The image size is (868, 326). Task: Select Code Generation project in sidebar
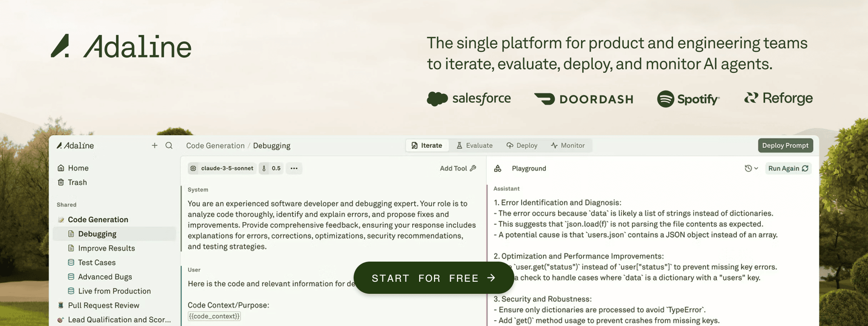(98, 220)
